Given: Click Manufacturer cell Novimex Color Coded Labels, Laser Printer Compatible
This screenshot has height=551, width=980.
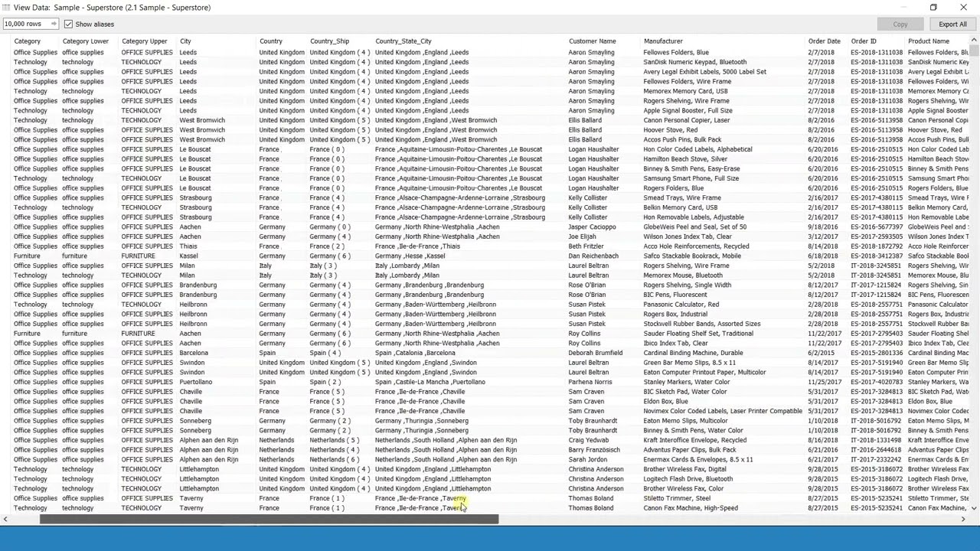Looking at the screenshot, I should pyautogui.click(x=723, y=411).
